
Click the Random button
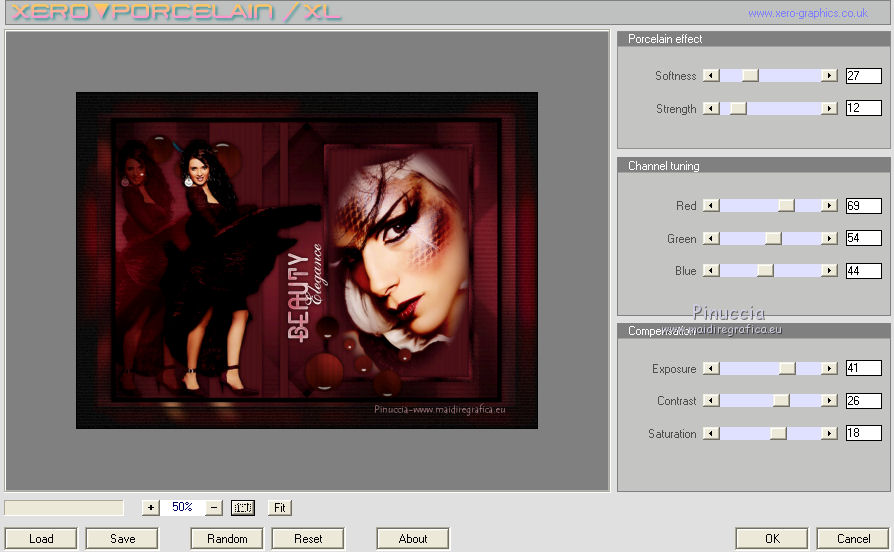coord(227,539)
